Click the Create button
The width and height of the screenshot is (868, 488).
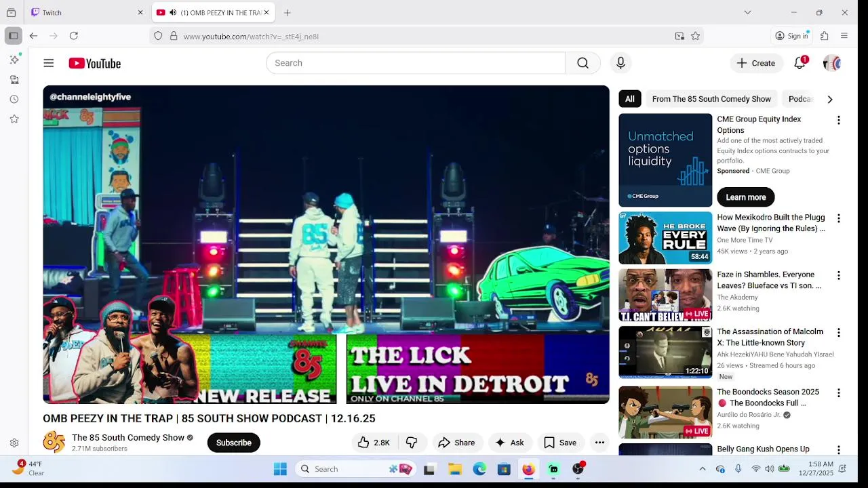coord(756,63)
